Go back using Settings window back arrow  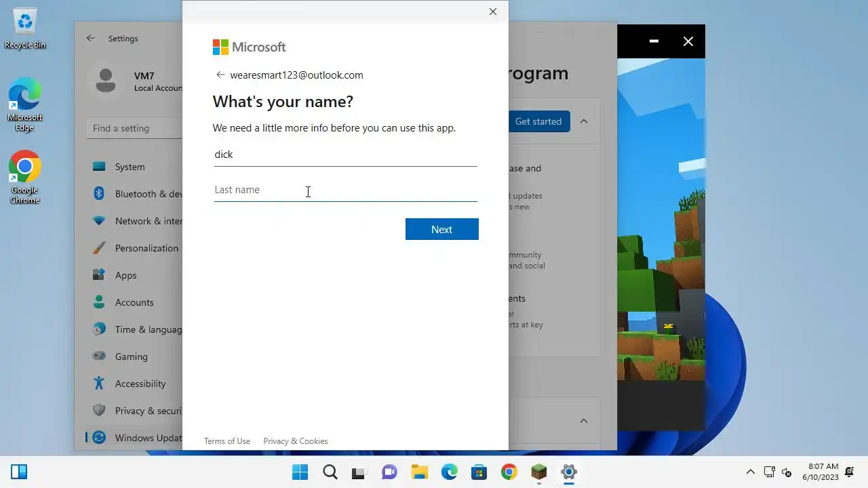pos(91,39)
